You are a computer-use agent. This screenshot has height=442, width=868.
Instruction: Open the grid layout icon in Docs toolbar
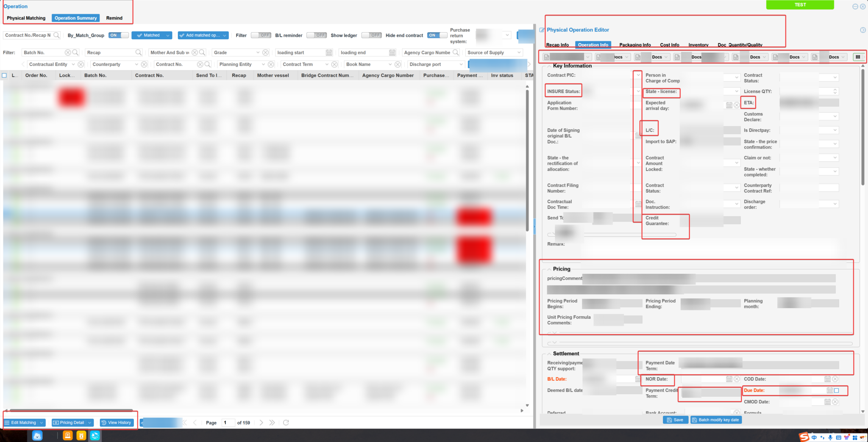click(858, 57)
